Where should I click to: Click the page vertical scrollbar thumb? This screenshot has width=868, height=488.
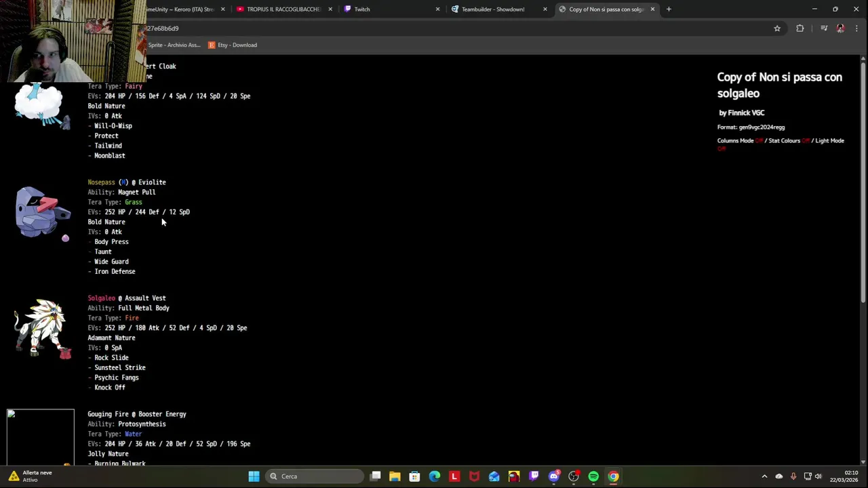coord(863,183)
